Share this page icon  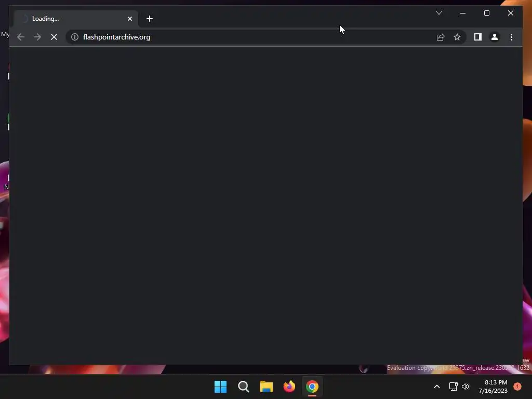pyautogui.click(x=441, y=37)
